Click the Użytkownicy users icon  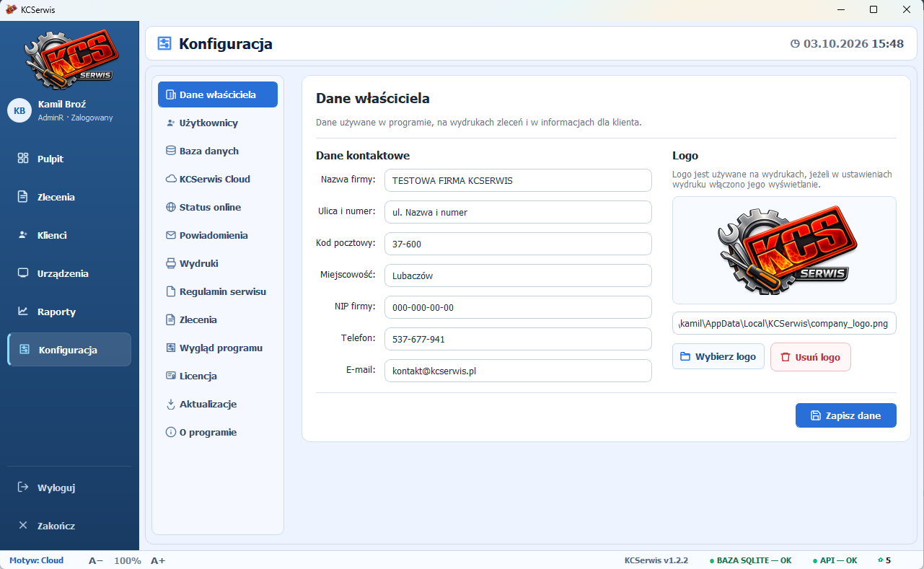pyautogui.click(x=171, y=123)
